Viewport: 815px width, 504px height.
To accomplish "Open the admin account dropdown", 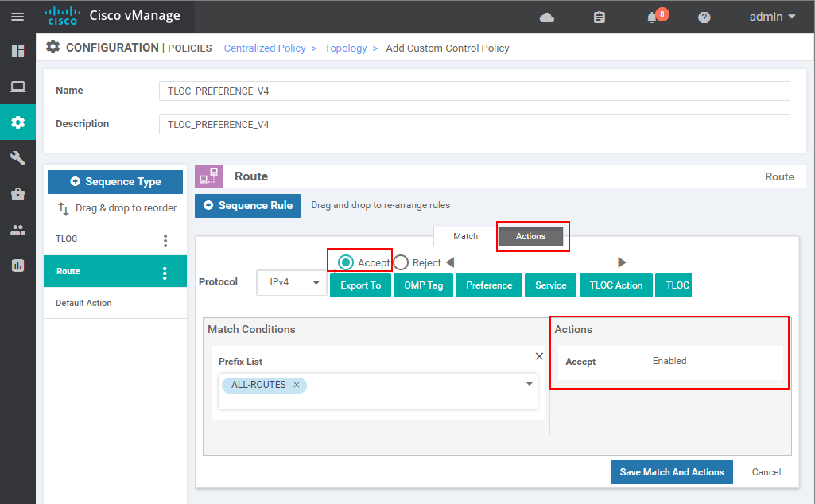I will (768, 16).
